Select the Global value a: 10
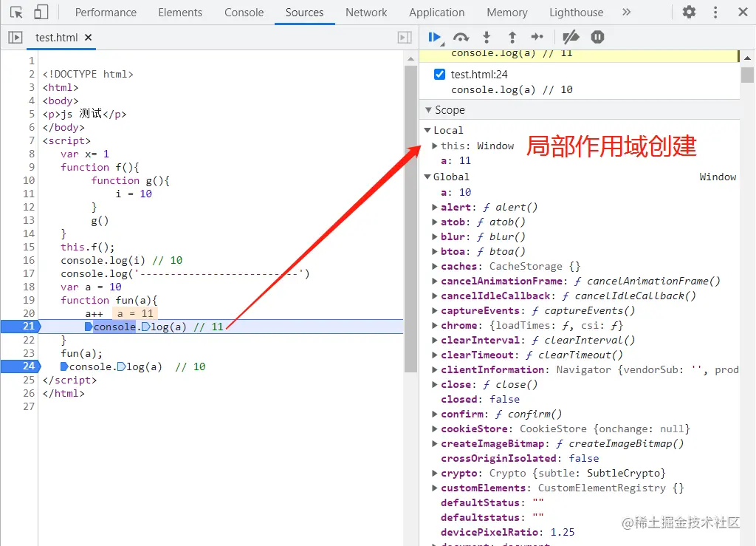Screen dimensions: 756x546 point(456,192)
